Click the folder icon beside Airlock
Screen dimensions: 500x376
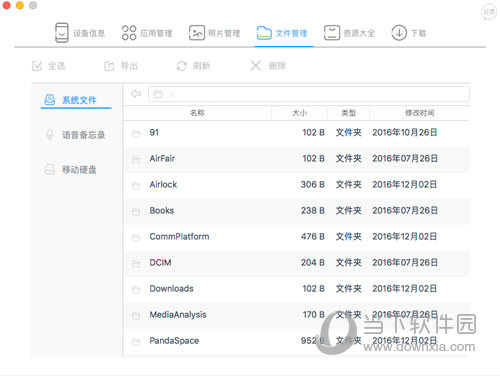136,186
